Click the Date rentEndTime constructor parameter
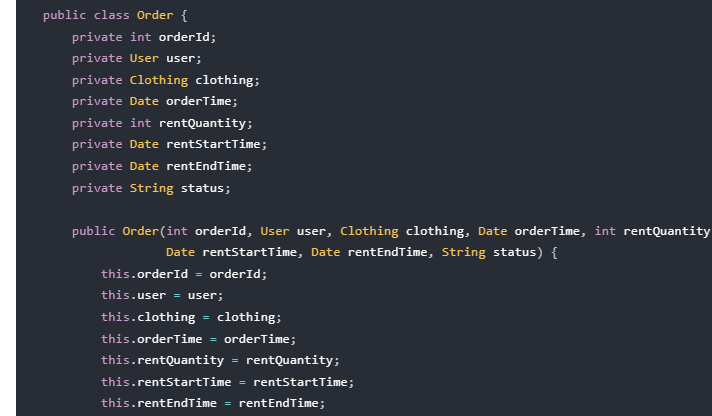Screen dimensions: 712x416 369,253
